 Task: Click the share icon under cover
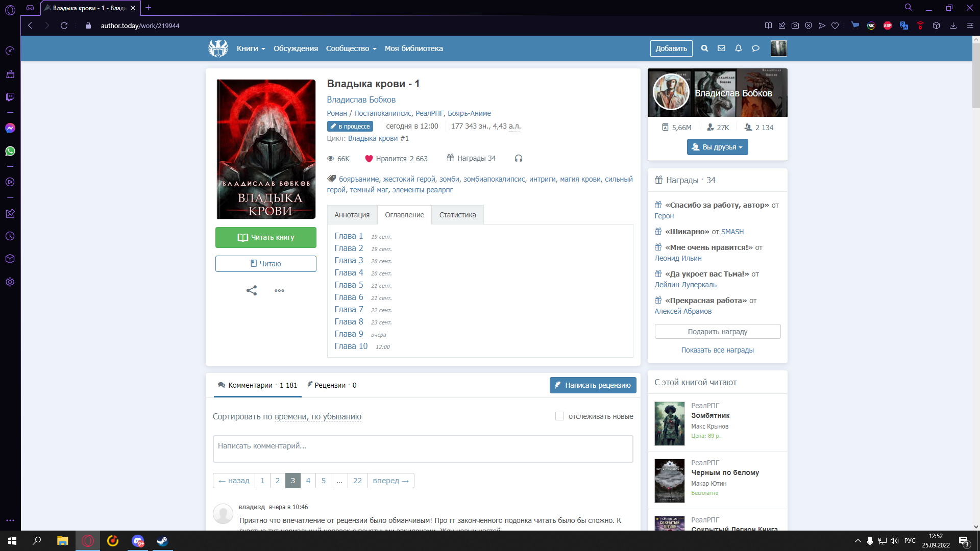tap(252, 290)
